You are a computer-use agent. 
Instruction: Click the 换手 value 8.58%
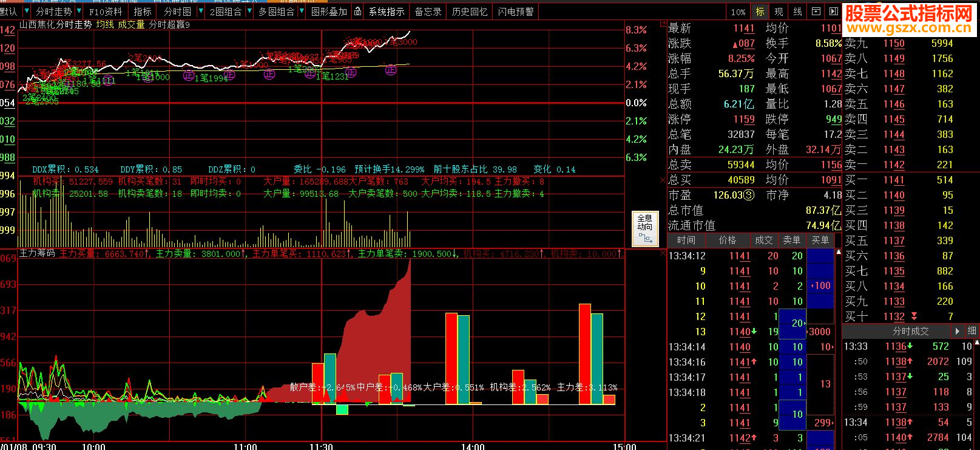[828, 43]
